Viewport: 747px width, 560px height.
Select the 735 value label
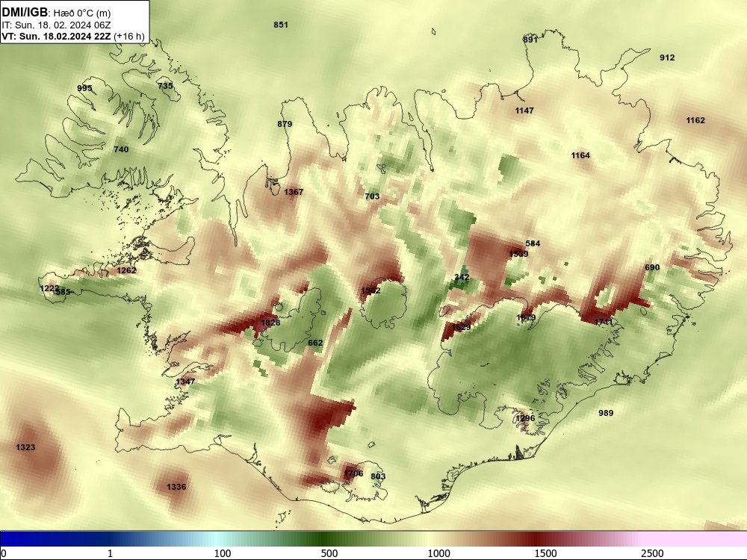click(165, 86)
